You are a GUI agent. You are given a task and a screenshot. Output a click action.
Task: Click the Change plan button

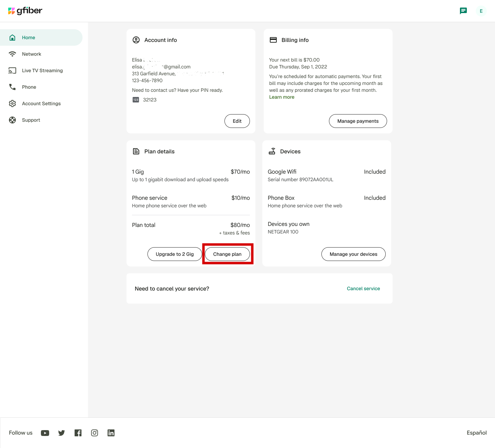[x=227, y=254]
